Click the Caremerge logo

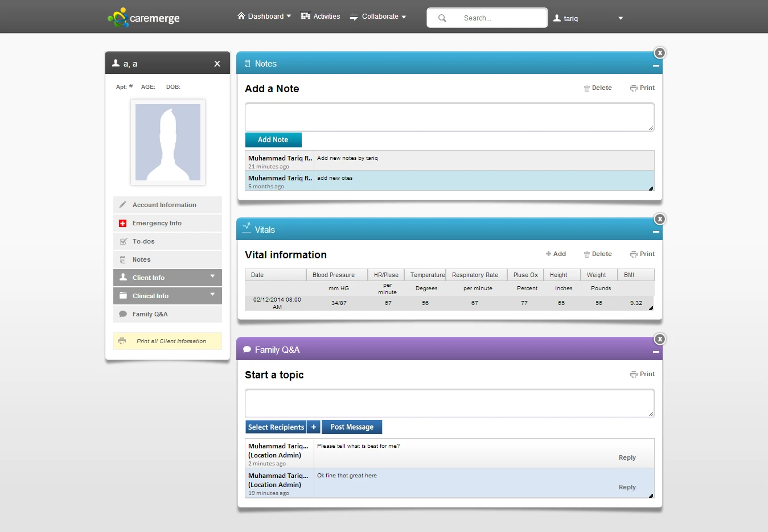tap(143, 18)
